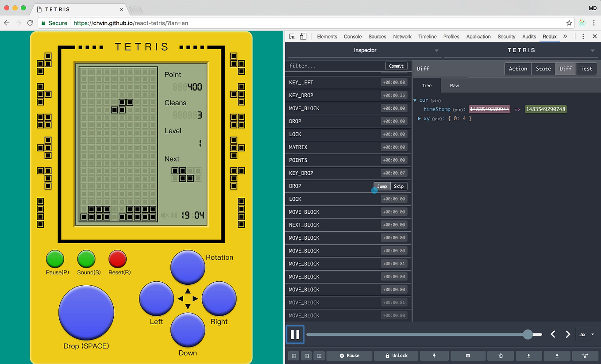Image resolution: width=601 pixels, height=364 pixels.
Task: Open the Console DevTools tab
Action: point(353,37)
